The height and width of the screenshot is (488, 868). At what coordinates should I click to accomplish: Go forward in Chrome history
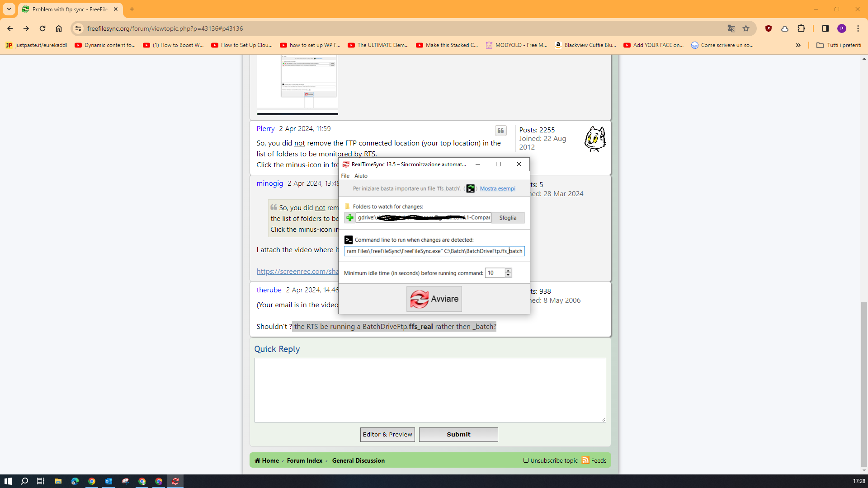[26, 28]
